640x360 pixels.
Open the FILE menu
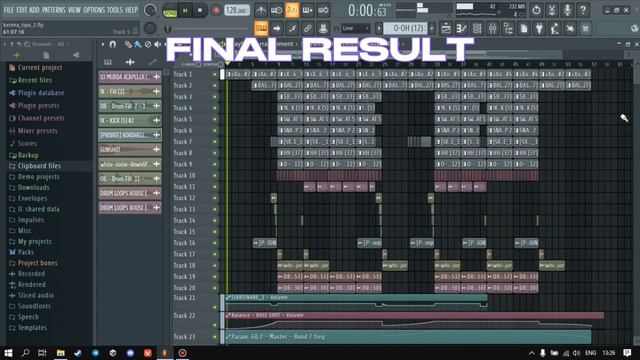click(8, 10)
